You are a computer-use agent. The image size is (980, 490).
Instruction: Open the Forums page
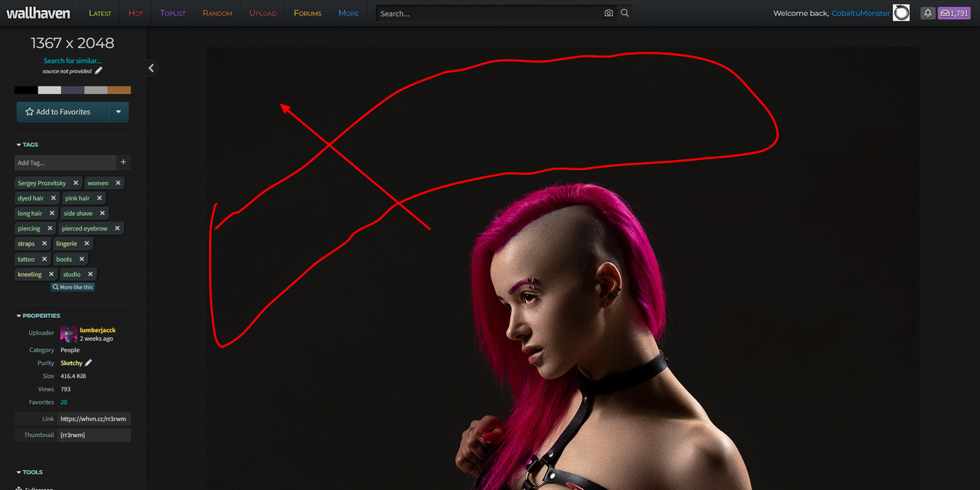308,13
